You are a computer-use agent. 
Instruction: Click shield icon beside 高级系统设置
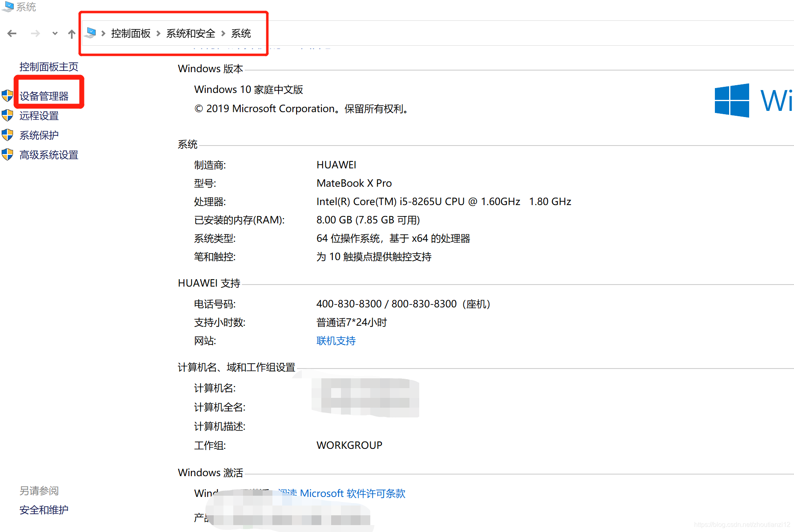pos(7,155)
